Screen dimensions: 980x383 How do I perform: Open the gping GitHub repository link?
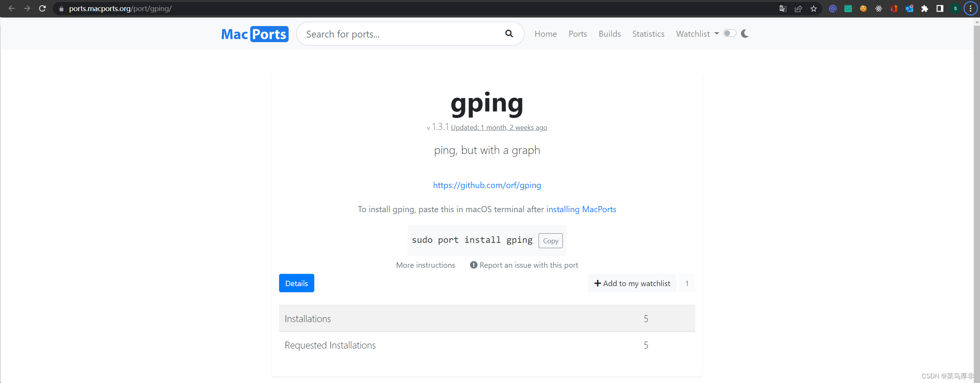(487, 185)
